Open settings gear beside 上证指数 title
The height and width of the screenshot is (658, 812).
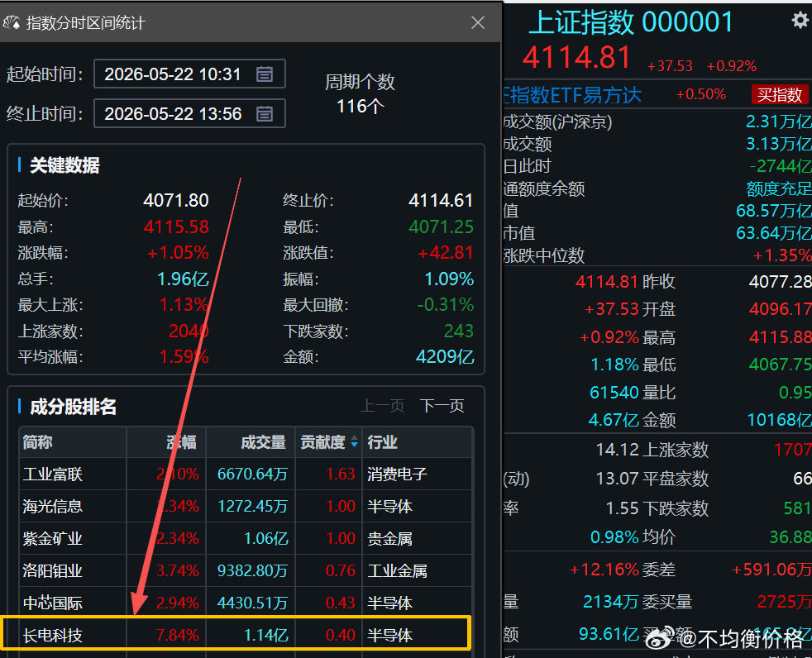[x=800, y=20]
